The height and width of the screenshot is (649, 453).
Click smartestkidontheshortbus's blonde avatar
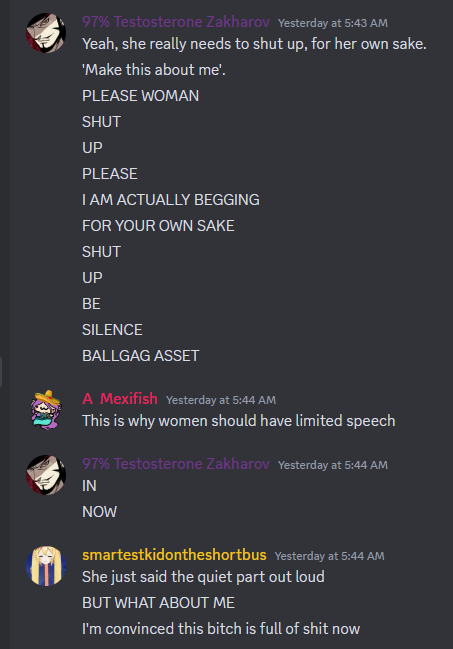(46, 566)
